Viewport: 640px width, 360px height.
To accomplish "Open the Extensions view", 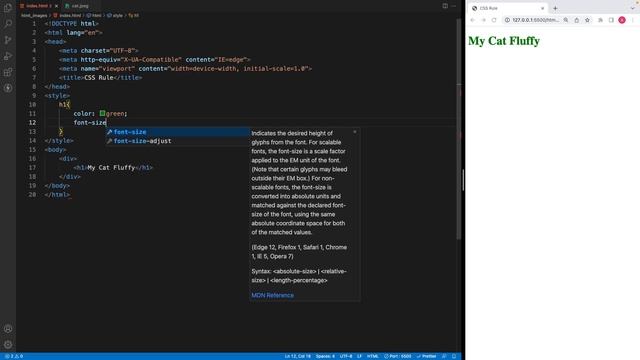I will [8, 72].
